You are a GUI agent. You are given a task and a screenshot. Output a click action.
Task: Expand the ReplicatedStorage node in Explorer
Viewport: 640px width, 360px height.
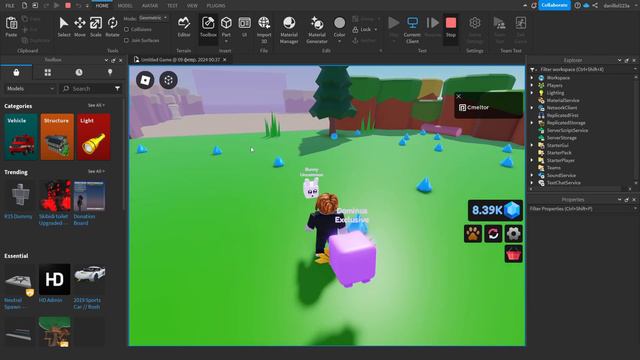click(532, 123)
